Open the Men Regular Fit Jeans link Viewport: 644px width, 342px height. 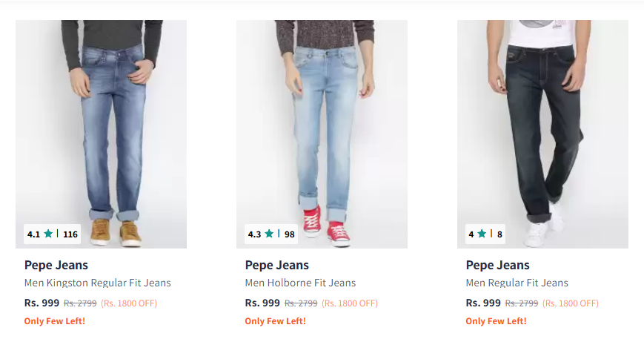coord(517,283)
